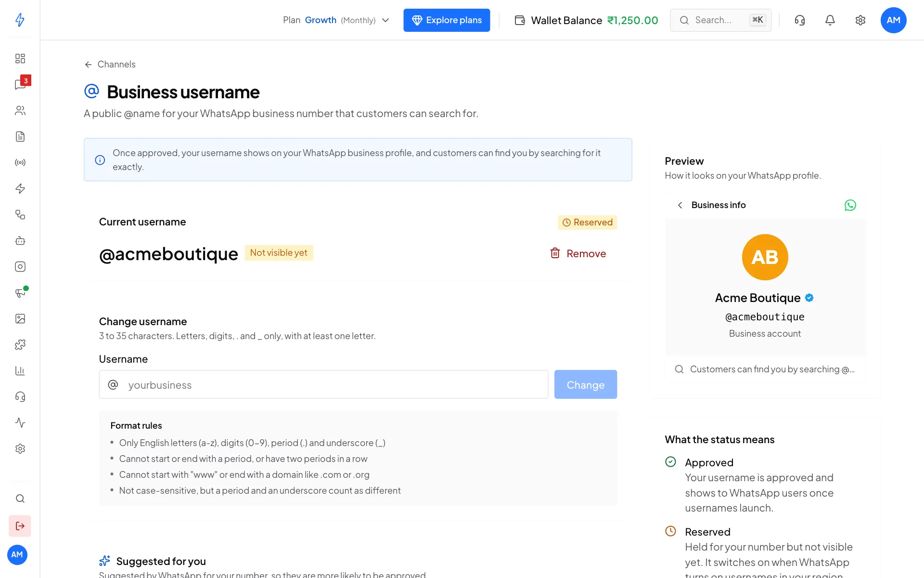Open the AM profile avatar in top bar
This screenshot has width=924, height=578.
point(893,20)
